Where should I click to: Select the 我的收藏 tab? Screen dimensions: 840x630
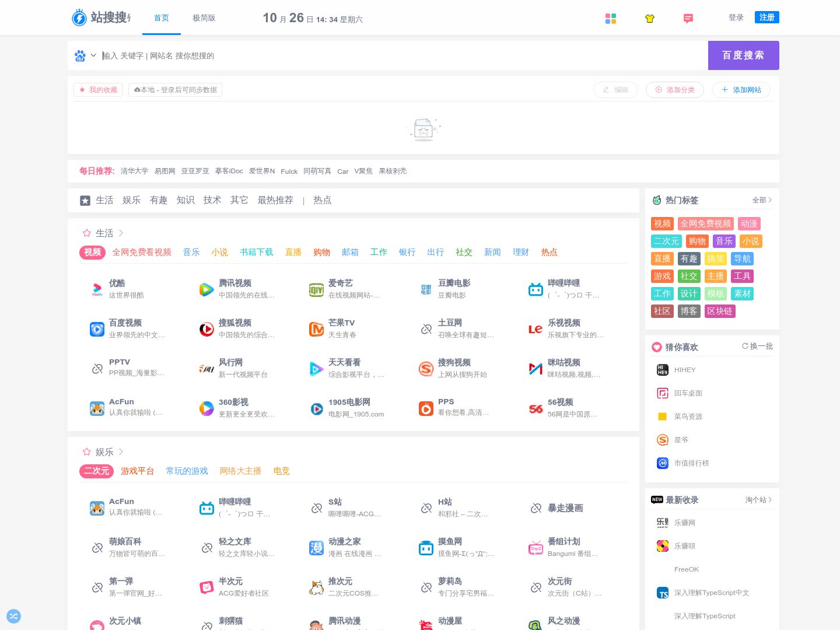98,90
